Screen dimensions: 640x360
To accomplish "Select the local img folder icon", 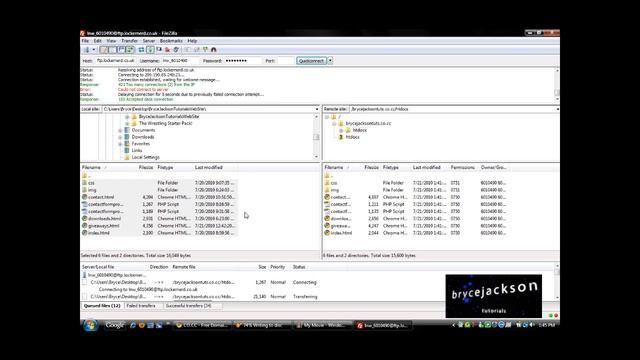I will (84, 190).
